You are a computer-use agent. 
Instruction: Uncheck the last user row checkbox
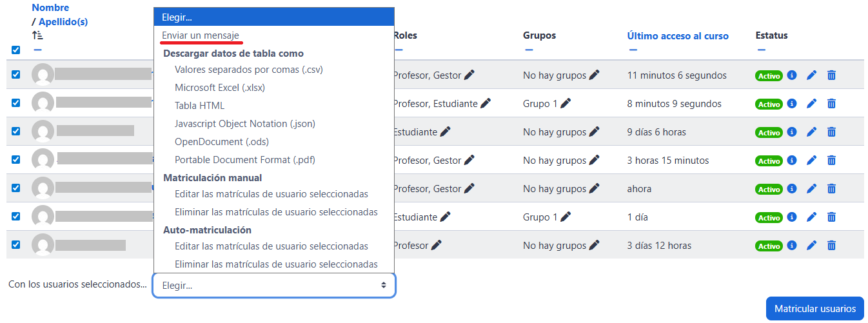pyautogui.click(x=16, y=245)
